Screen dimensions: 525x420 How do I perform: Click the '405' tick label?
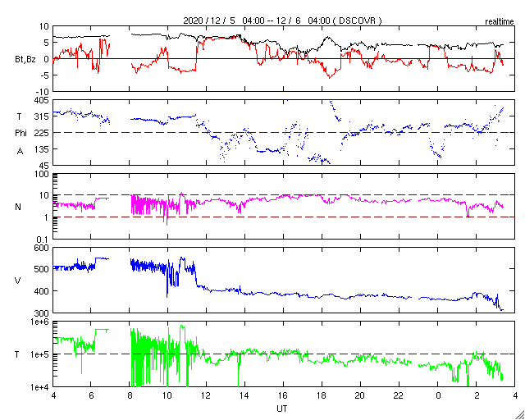42,100
